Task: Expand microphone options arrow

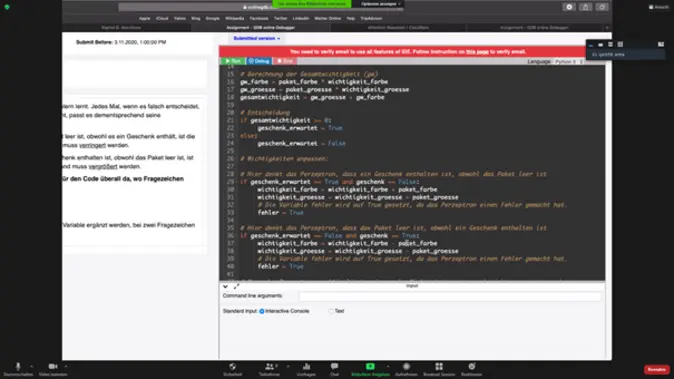Action: (x=31, y=367)
